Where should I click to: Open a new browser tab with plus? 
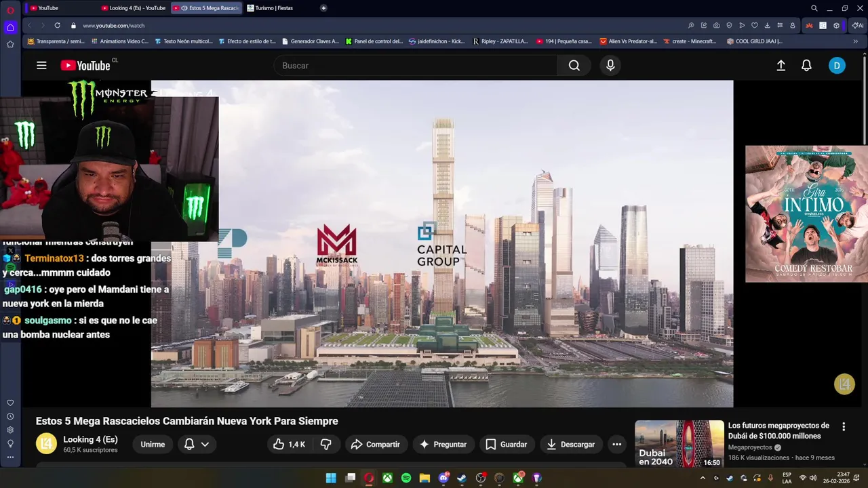coord(323,8)
